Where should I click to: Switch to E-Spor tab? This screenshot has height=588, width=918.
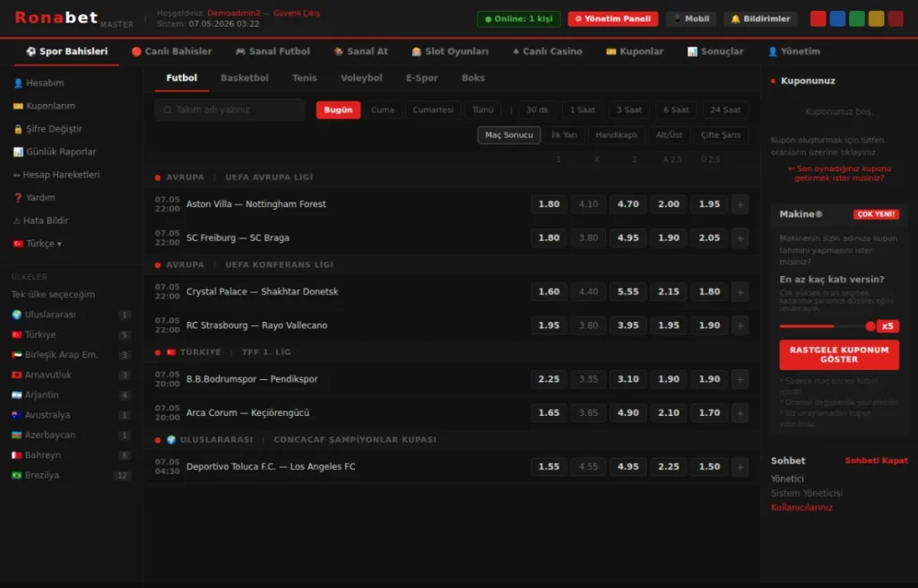(x=421, y=78)
